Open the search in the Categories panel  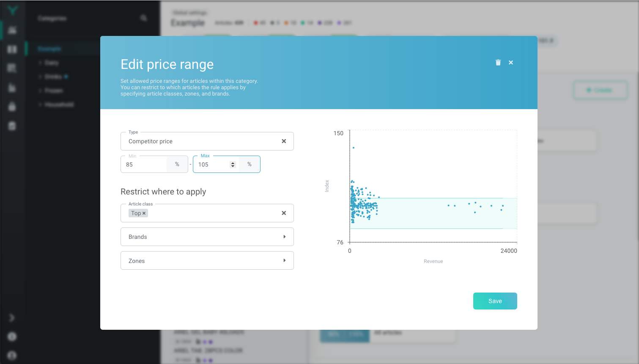point(143,18)
